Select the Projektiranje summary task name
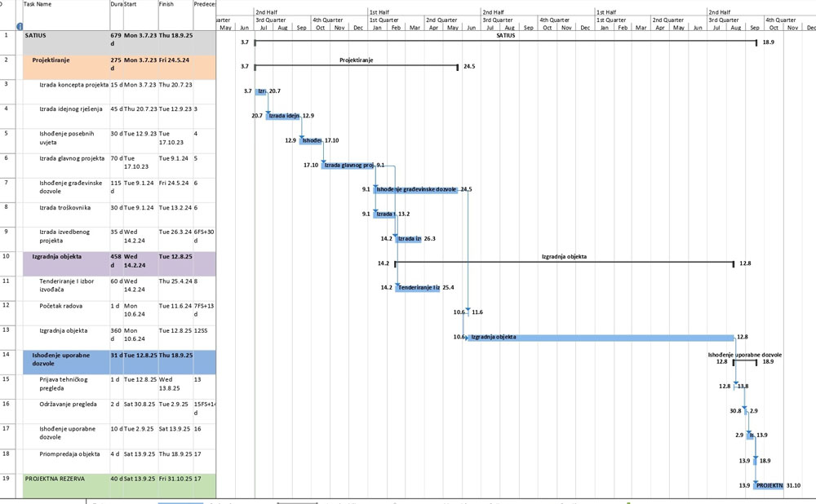Image resolution: width=816 pixels, height=504 pixels. 51,60
